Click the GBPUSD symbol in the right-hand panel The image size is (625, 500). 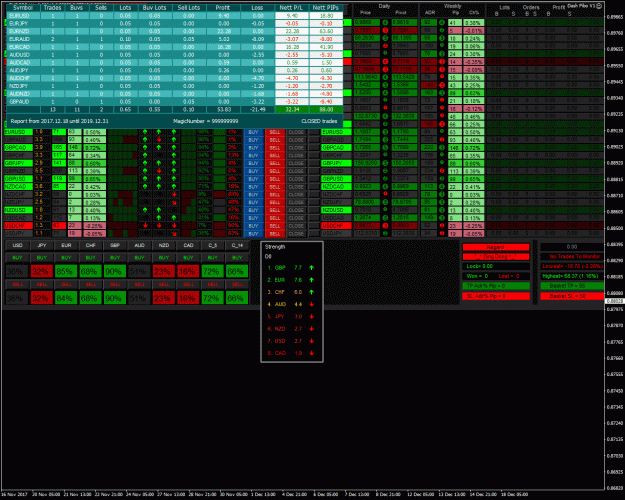coord(337,179)
